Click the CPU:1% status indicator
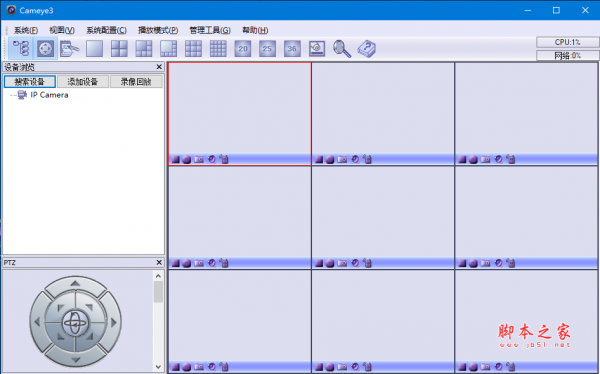600x374 pixels. [x=567, y=42]
